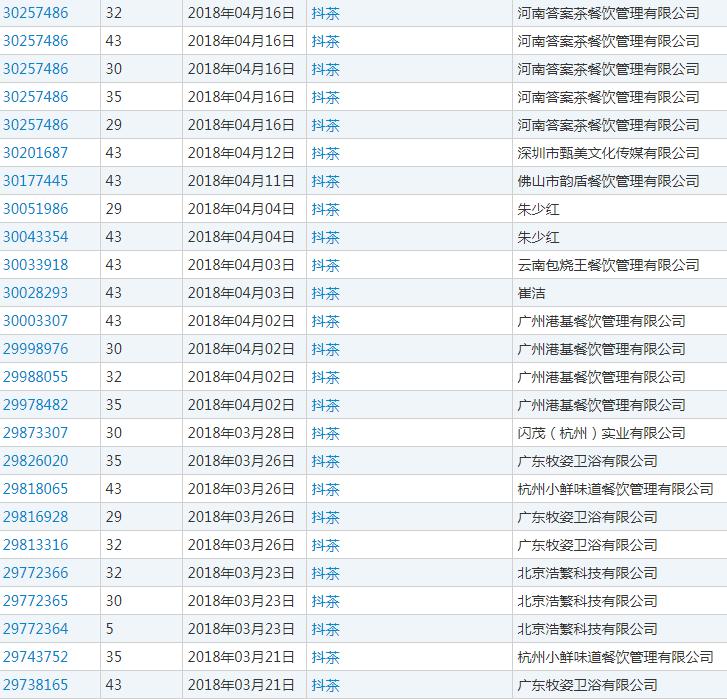Click registration number 29818065
727x699 pixels.
36,489
